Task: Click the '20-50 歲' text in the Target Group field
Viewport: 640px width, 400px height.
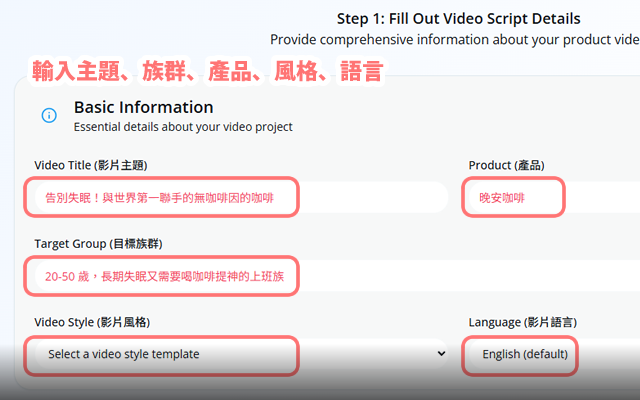Action: coord(65,275)
